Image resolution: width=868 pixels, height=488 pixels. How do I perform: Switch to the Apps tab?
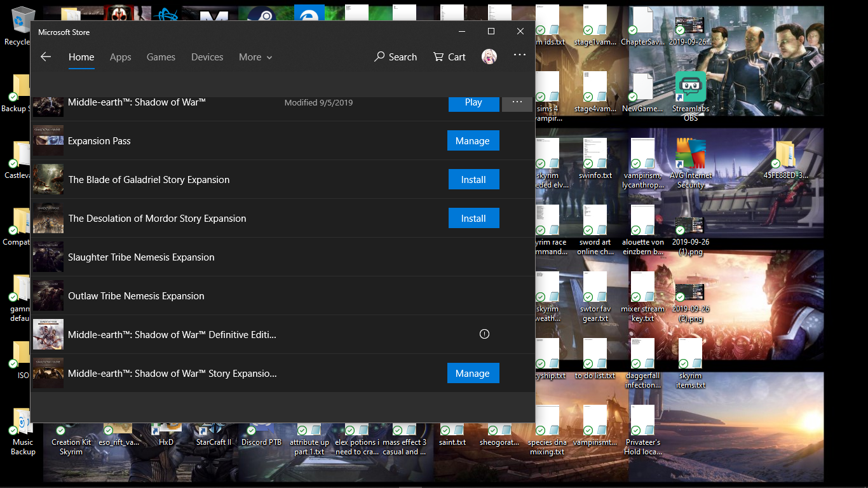tap(120, 57)
